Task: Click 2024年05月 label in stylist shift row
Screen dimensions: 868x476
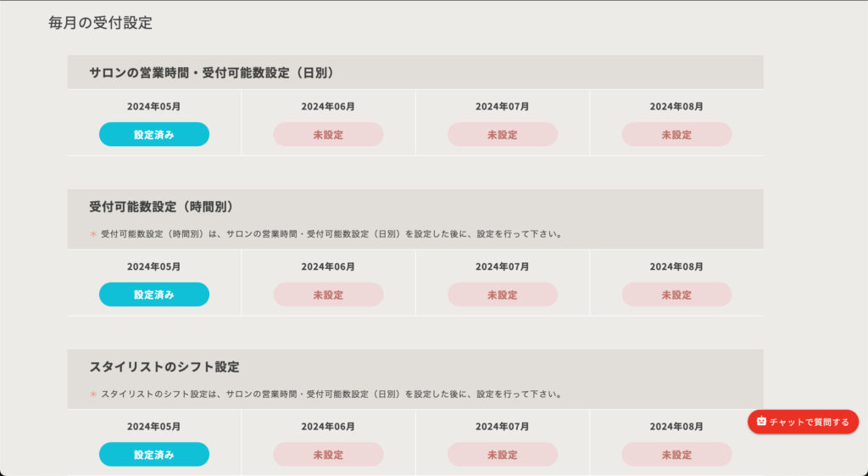Action: (154, 427)
